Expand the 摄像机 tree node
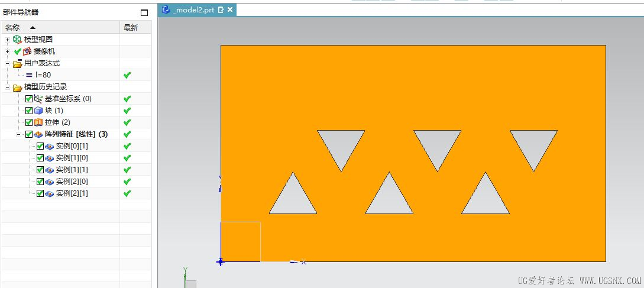644x288 pixels. pos(7,52)
